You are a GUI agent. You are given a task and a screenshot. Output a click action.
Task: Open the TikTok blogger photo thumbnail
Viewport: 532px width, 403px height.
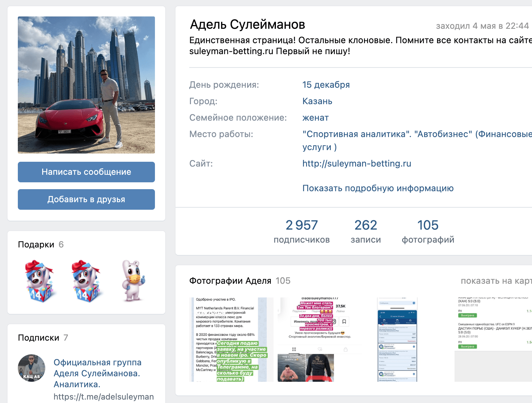point(320,340)
